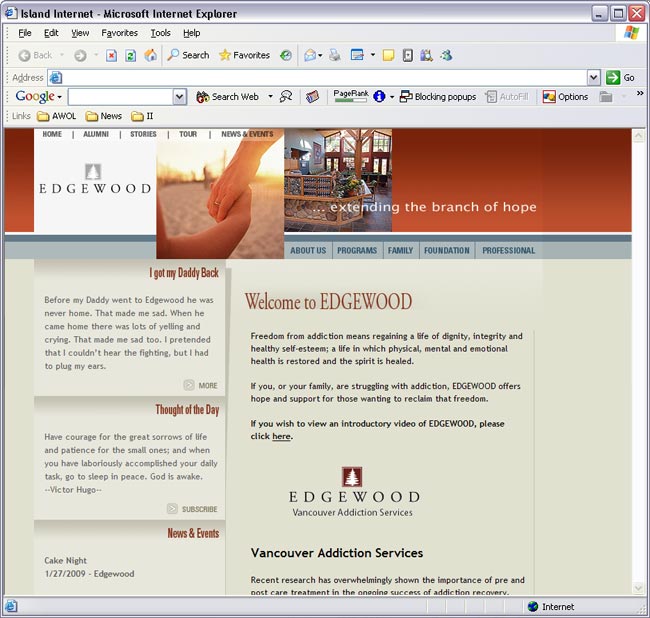Open the PROGRAMS tab

tap(357, 250)
